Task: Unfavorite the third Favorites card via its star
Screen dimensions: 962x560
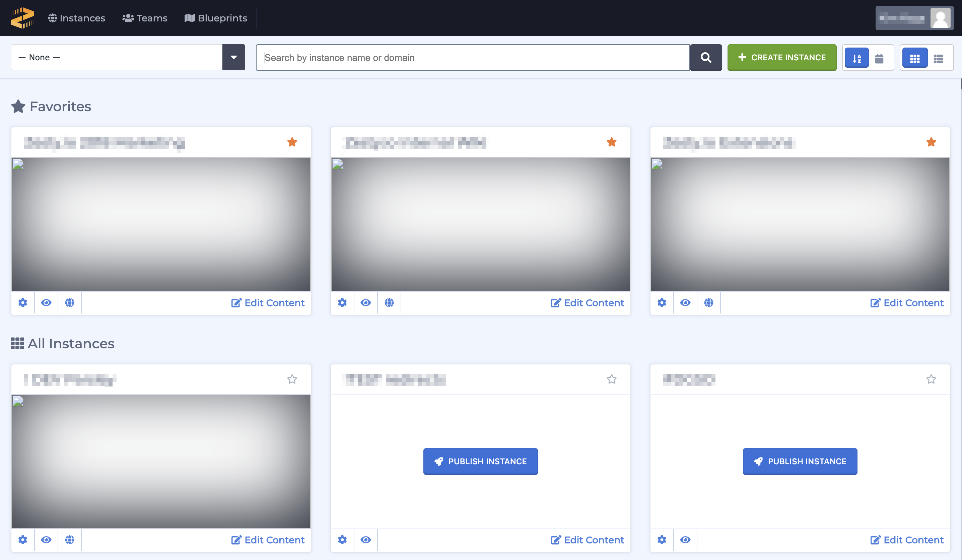Action: [931, 142]
